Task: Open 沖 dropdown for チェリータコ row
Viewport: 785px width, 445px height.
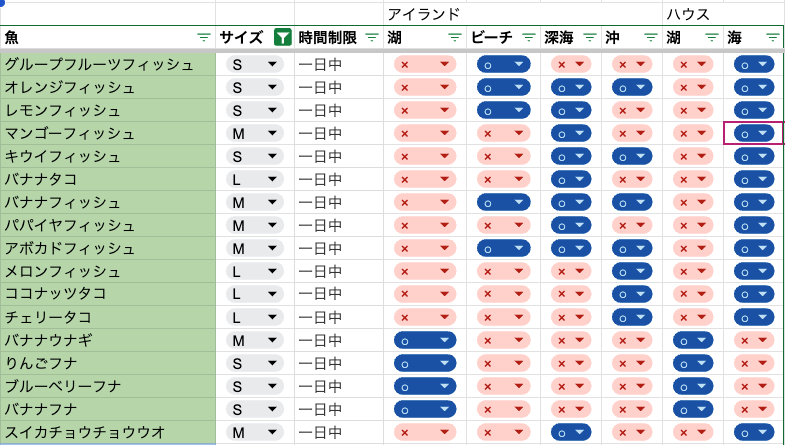Action: click(x=632, y=318)
